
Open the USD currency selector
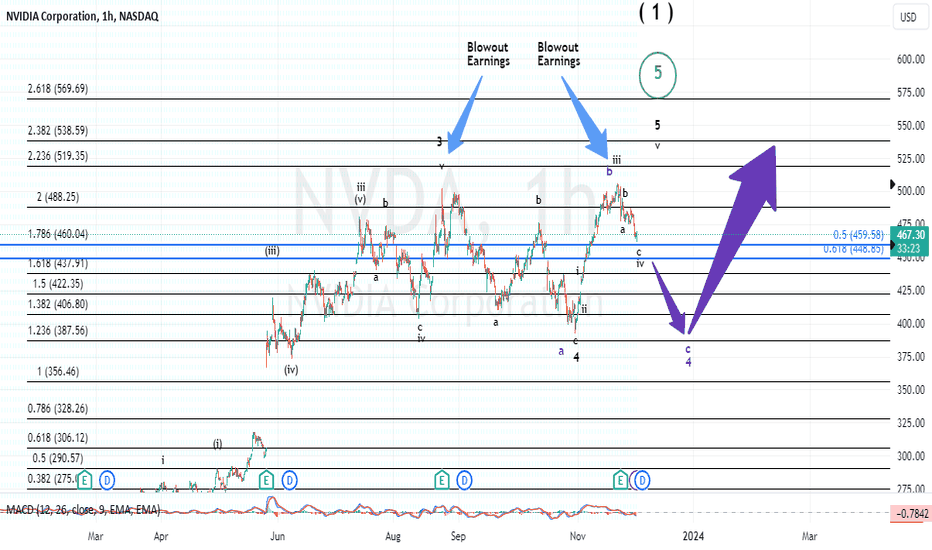[908, 17]
